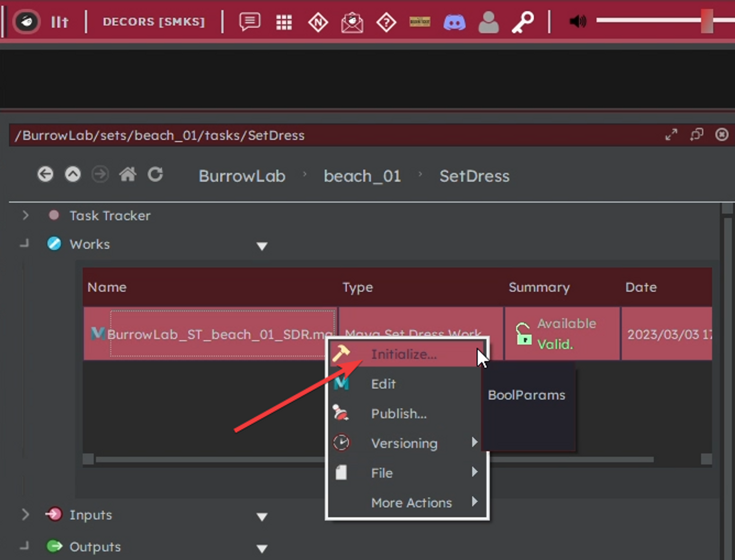Click the green unlocked padlock icon
Image resolution: width=735 pixels, height=560 pixels.
tap(523, 333)
